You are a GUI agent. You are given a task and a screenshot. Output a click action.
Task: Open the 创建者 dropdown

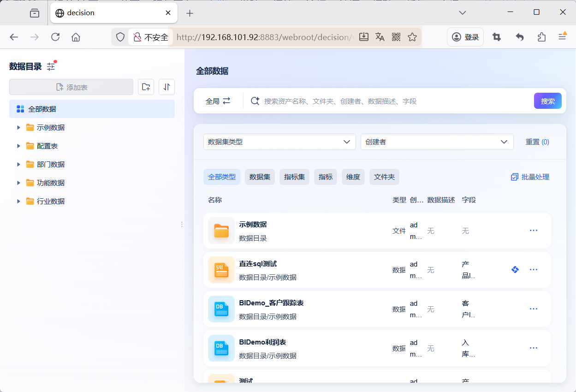(x=437, y=142)
